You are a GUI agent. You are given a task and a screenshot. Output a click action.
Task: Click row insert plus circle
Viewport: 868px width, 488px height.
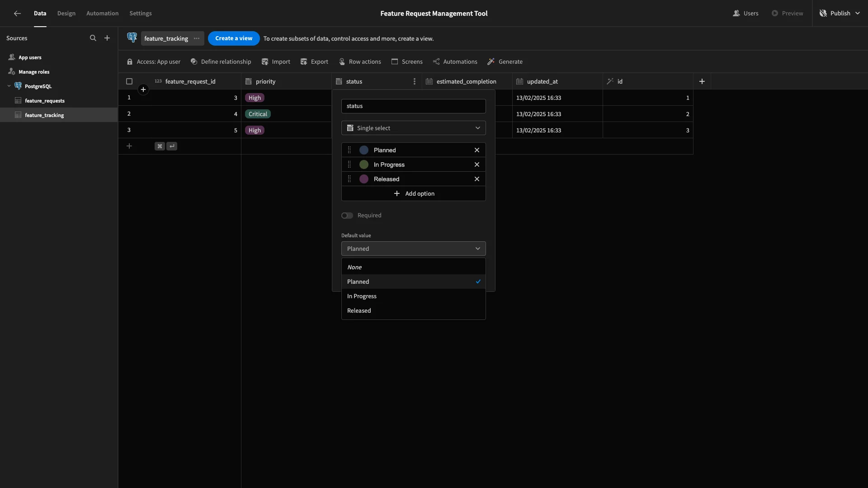coord(143,89)
